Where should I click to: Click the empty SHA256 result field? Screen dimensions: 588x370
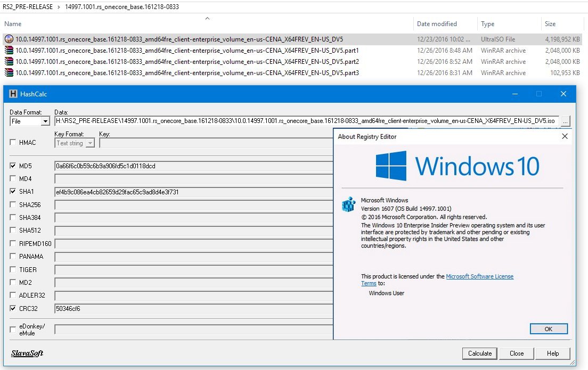(193, 204)
